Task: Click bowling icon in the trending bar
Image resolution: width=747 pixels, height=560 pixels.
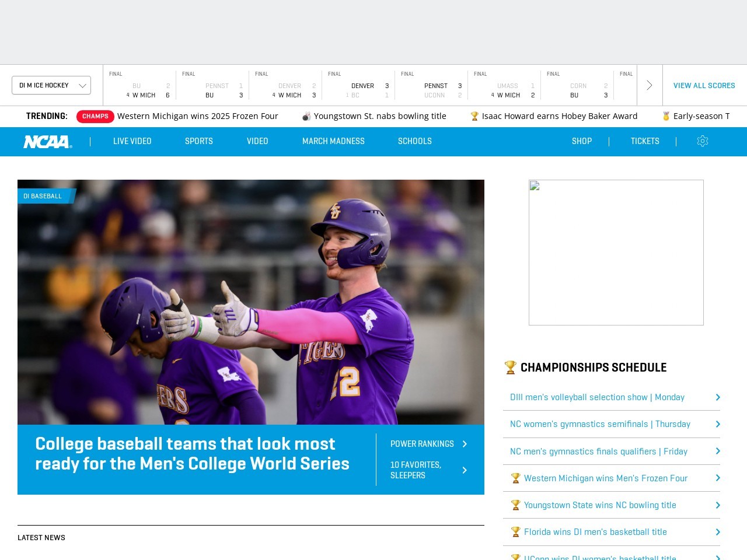Action: [x=306, y=116]
